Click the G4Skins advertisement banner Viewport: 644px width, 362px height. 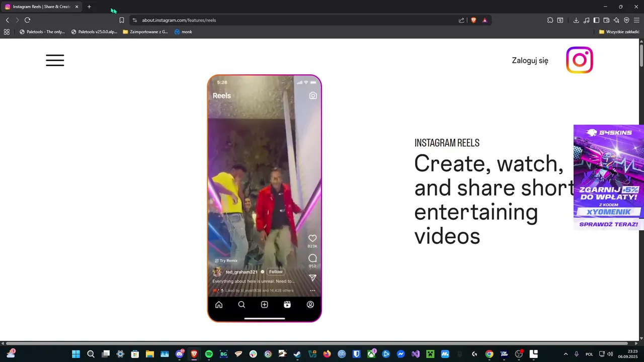[609, 177]
